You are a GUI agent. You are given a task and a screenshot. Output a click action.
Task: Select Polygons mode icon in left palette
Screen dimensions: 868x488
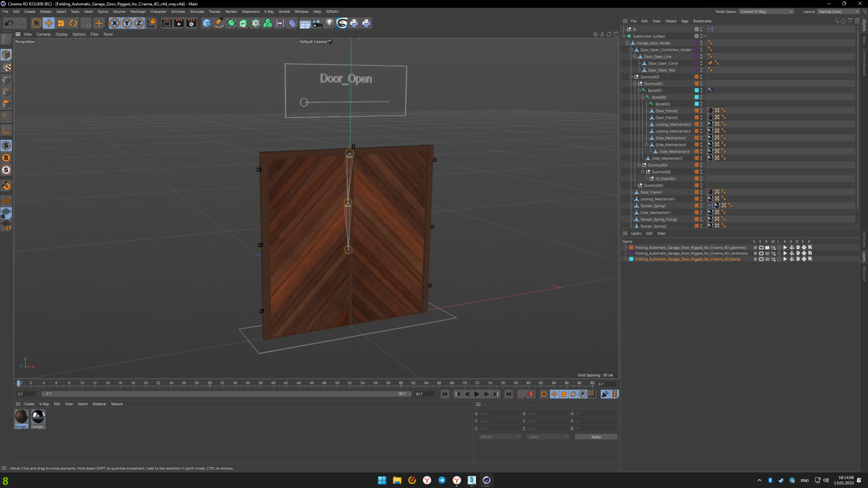(x=6, y=104)
